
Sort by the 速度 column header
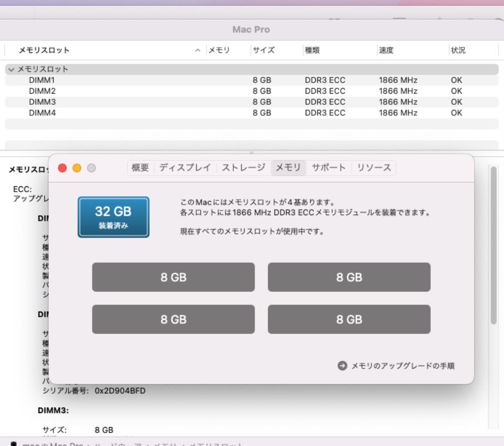386,50
